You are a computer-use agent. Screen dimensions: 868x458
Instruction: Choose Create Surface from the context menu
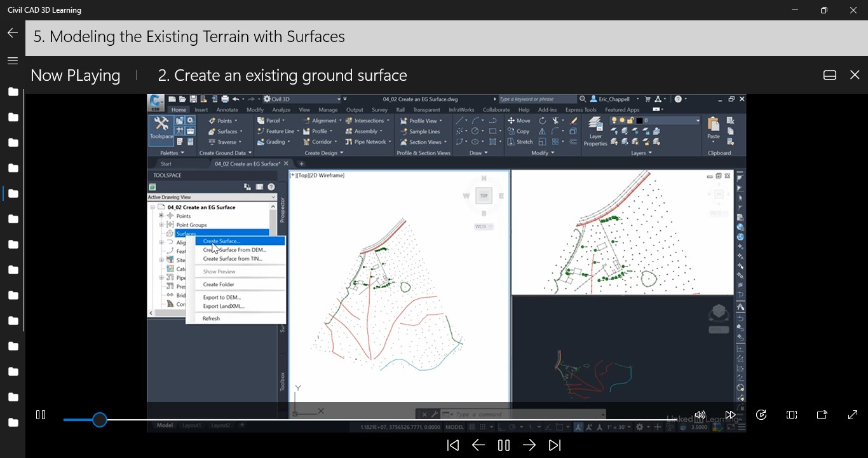click(x=221, y=242)
